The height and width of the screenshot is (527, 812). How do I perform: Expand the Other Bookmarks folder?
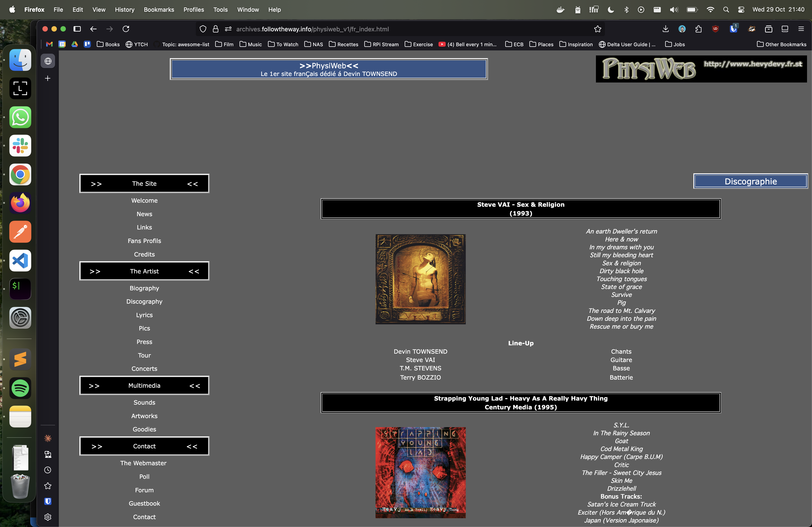[x=781, y=44]
